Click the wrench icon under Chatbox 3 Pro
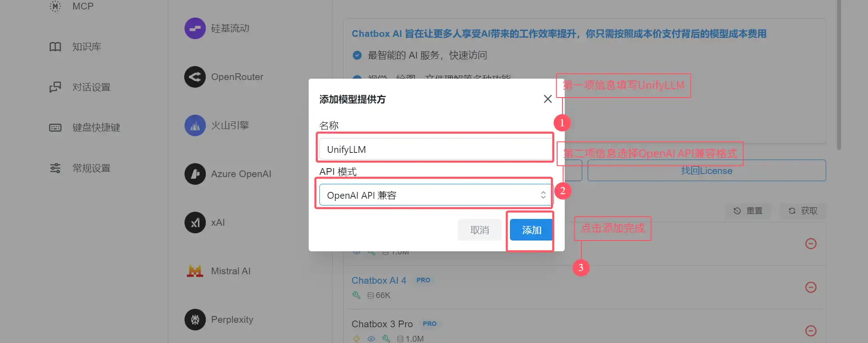 386,339
